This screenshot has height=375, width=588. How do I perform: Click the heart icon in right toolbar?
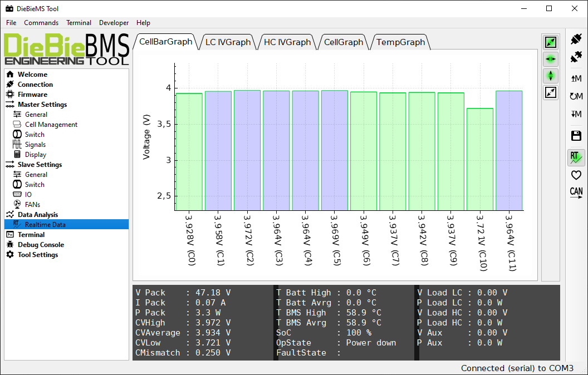coord(576,175)
